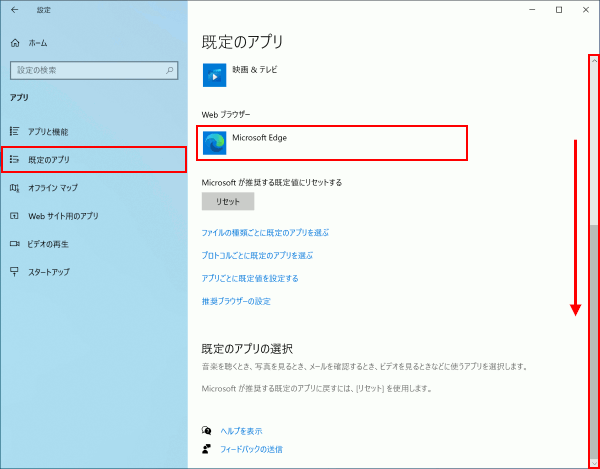Click the 既定のアプリ page heading
This screenshot has width=600, height=469.
(242, 42)
